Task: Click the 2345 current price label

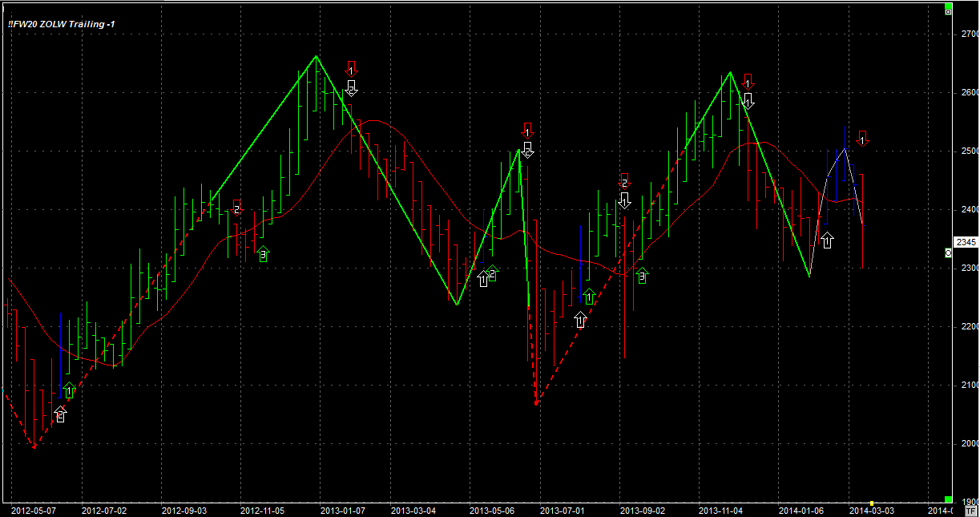Action: (966, 242)
